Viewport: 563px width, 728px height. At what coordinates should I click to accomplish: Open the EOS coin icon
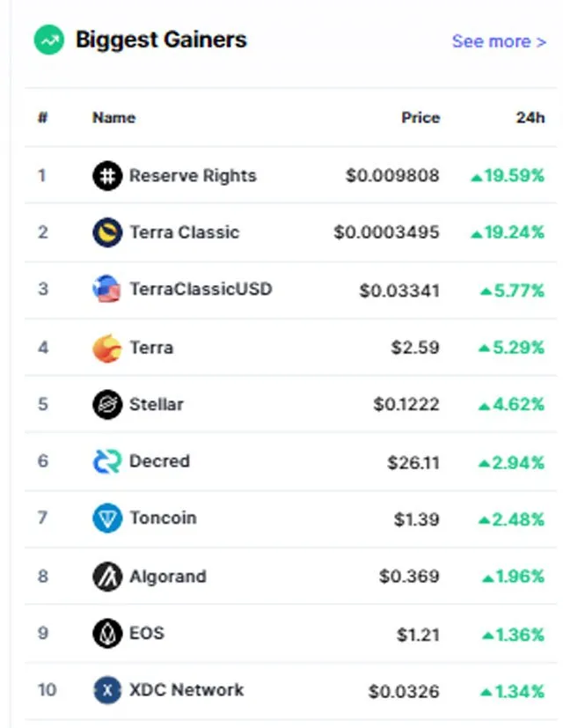point(107,634)
